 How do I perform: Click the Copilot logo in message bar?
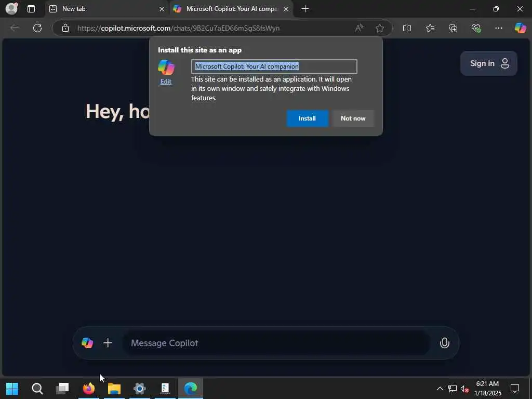(x=87, y=343)
